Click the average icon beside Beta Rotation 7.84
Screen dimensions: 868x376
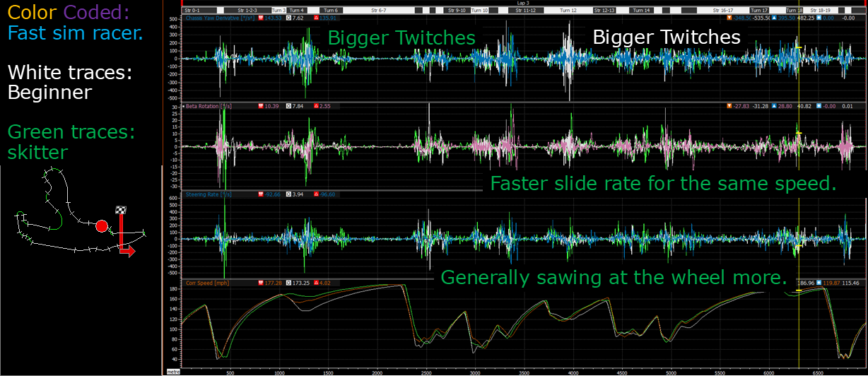(289, 106)
